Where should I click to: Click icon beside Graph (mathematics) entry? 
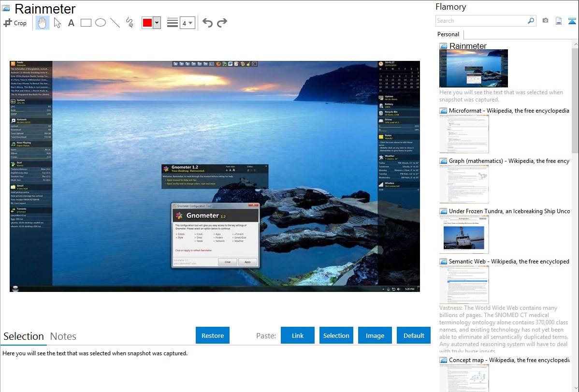443,161
